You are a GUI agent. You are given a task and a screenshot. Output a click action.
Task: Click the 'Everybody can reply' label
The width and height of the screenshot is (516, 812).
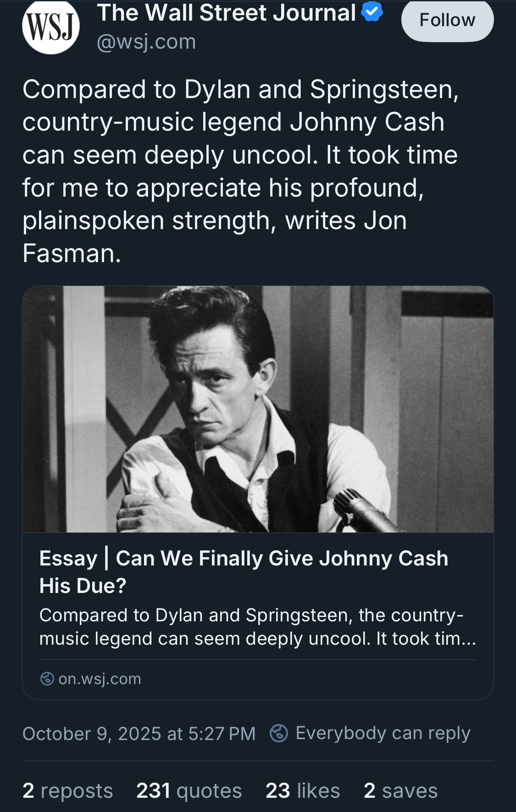383,733
